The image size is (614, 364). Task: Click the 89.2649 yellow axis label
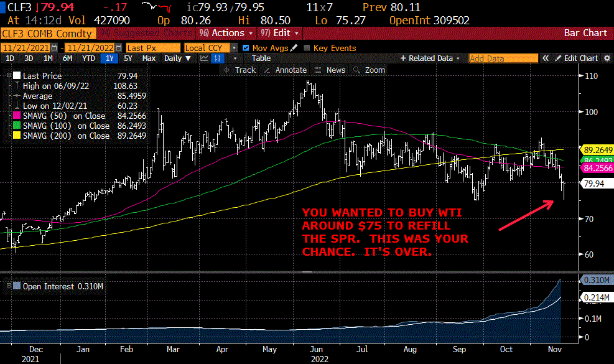point(597,150)
